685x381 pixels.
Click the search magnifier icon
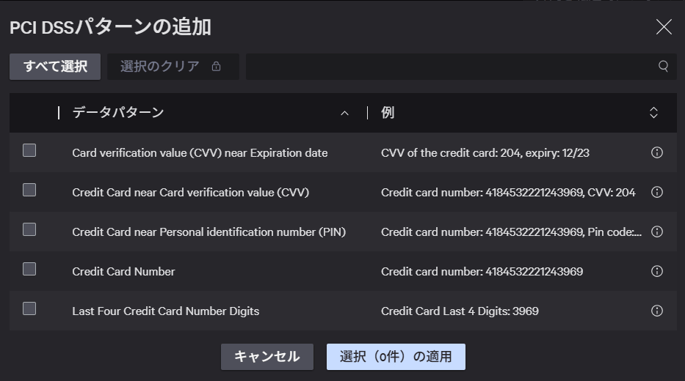tap(663, 66)
